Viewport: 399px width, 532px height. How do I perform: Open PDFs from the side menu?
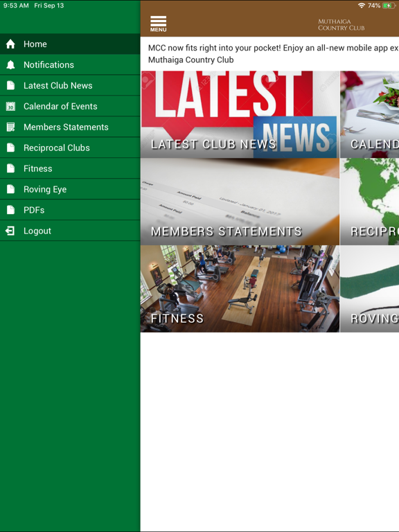(x=70, y=210)
